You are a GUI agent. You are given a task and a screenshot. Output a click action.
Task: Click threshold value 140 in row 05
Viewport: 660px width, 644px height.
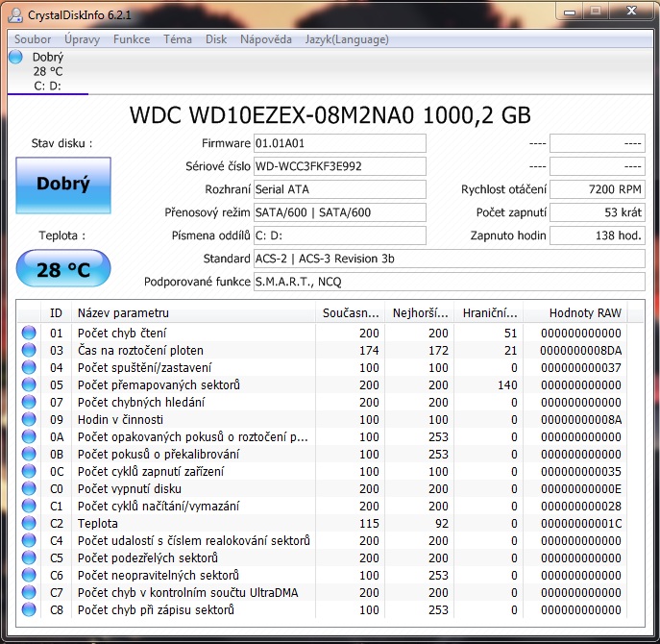(x=507, y=384)
